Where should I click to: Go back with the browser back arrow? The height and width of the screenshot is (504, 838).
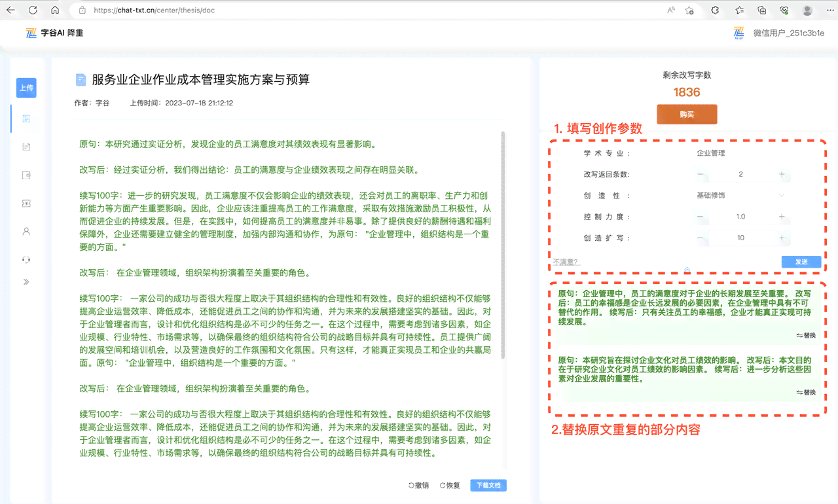click(10, 10)
